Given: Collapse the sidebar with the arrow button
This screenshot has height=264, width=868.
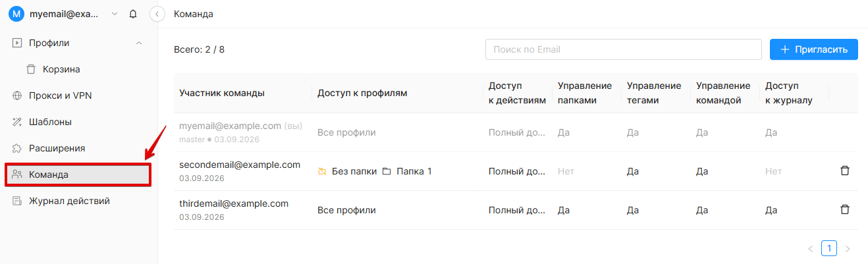Looking at the screenshot, I should pyautogui.click(x=157, y=14).
